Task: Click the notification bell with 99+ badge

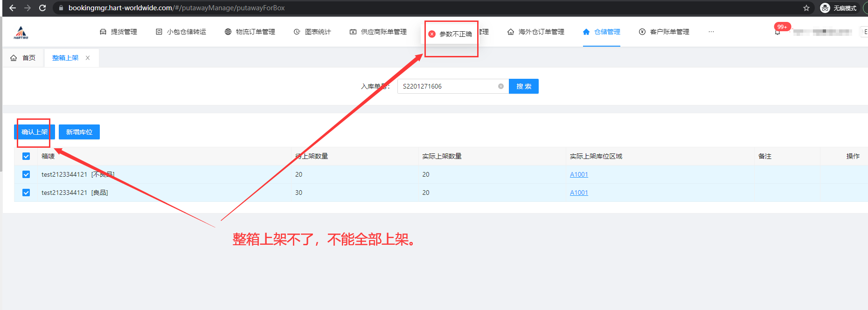Action: click(778, 32)
